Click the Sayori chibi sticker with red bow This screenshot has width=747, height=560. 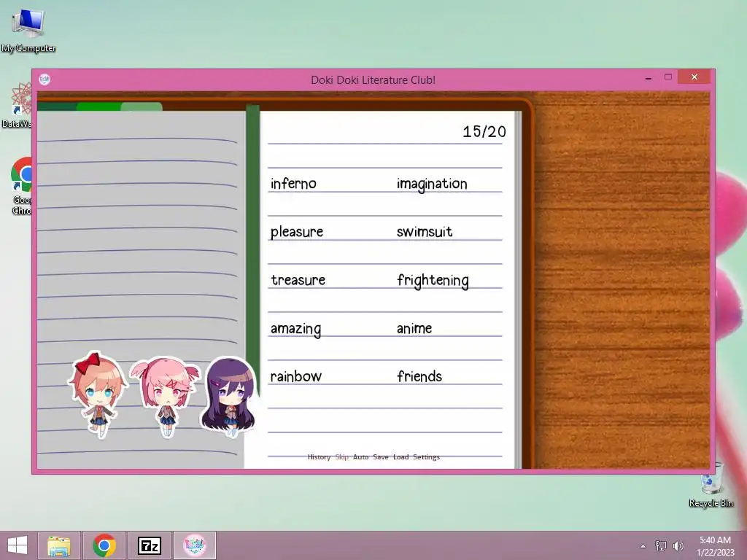click(x=98, y=394)
